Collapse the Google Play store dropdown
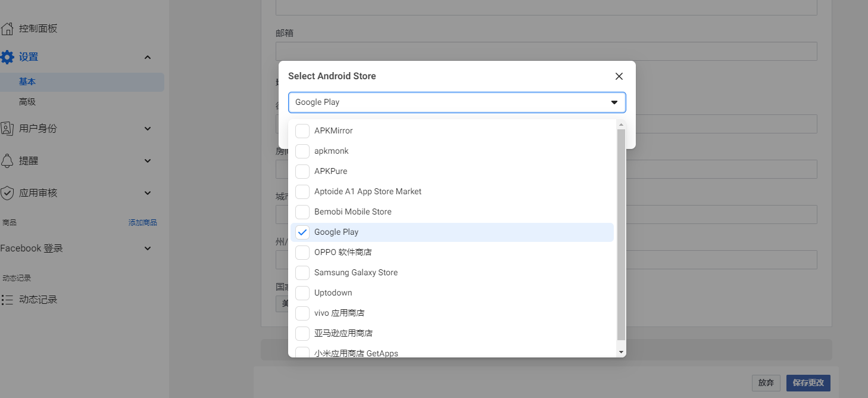Screen dimensions: 868x398 coord(614,102)
